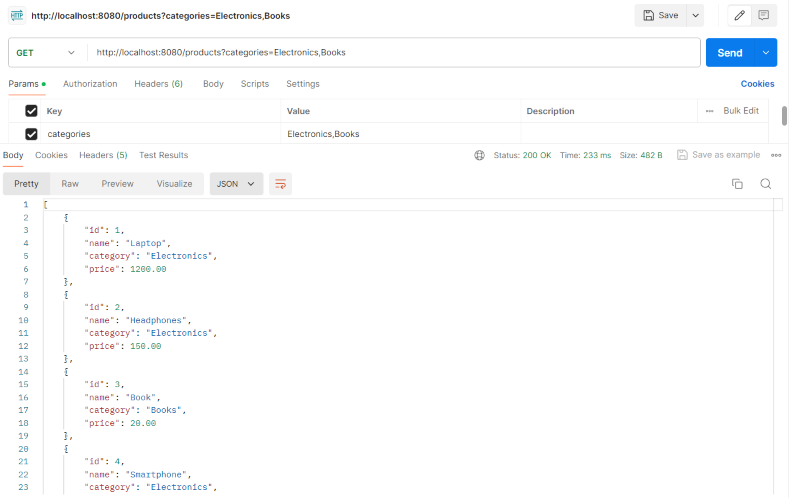Expand the Save options arrow
790x498 pixels.
(695, 15)
